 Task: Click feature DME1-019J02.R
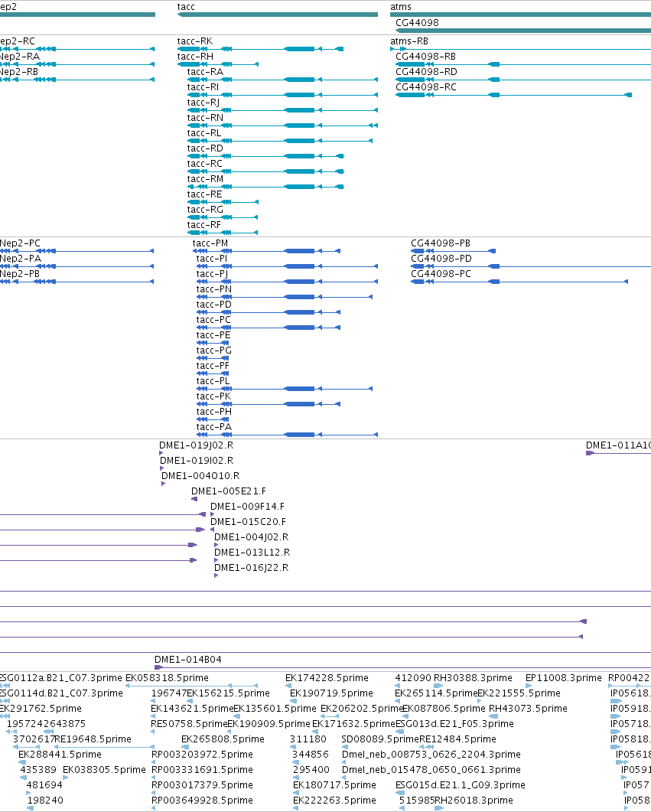pyautogui.click(x=161, y=453)
